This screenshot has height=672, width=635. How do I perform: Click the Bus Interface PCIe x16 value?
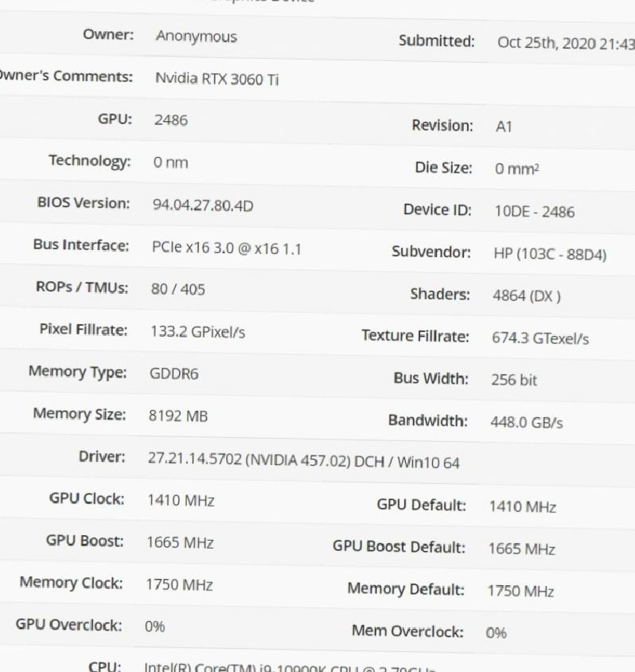tap(227, 248)
